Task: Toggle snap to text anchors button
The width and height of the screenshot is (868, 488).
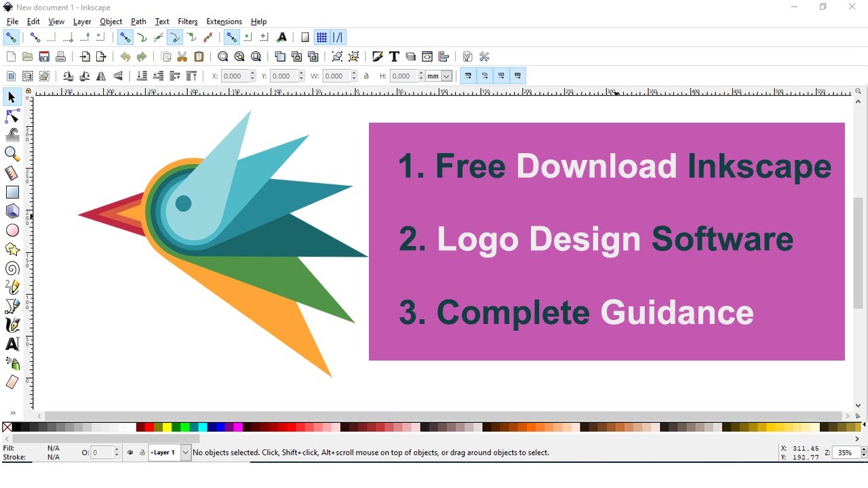Action: (282, 37)
